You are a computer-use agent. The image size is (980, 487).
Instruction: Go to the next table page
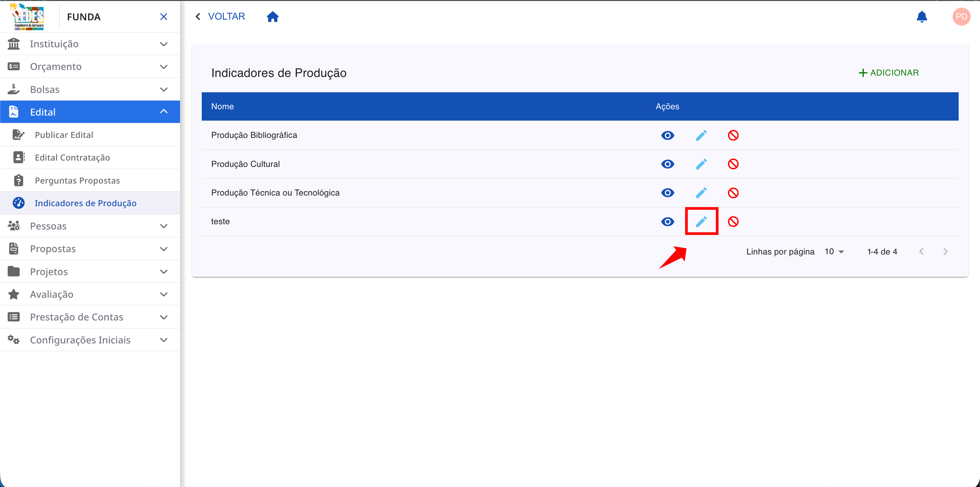point(945,252)
